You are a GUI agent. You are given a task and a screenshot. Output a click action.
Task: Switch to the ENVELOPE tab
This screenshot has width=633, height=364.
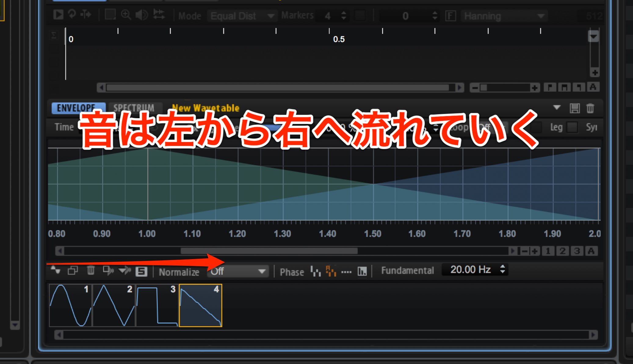[78, 108]
